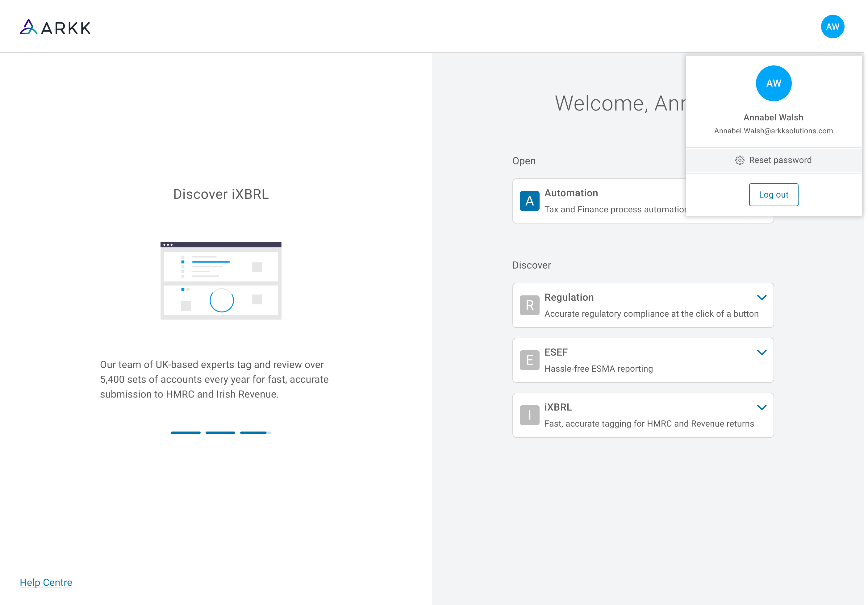The image size is (868, 605).
Task: Click the blue Automation A icon
Action: coord(529,201)
